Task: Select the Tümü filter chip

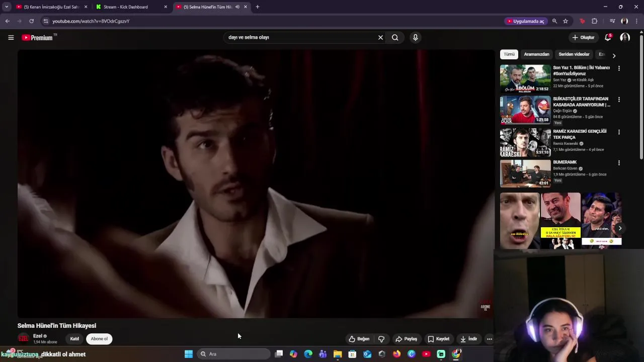Action: click(509, 54)
